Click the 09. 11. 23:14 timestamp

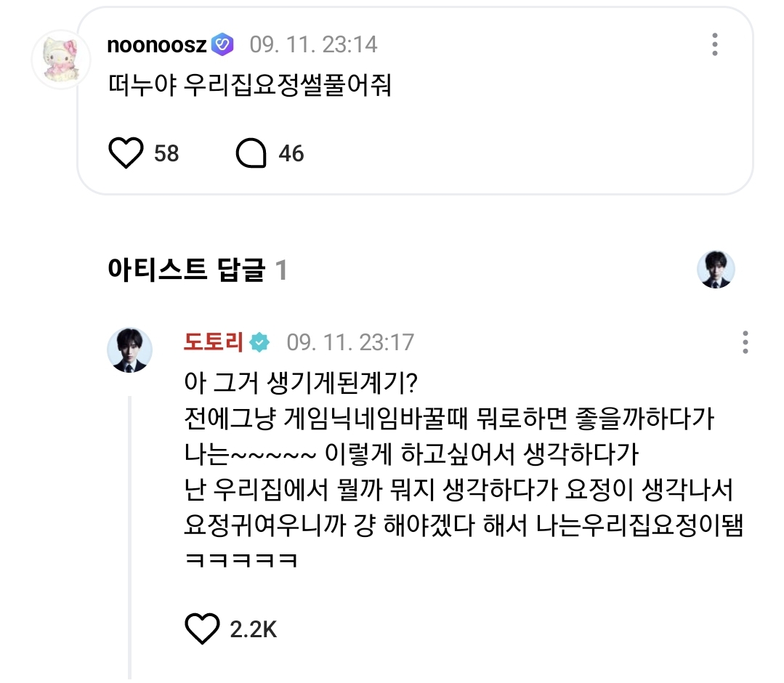[x=314, y=45]
